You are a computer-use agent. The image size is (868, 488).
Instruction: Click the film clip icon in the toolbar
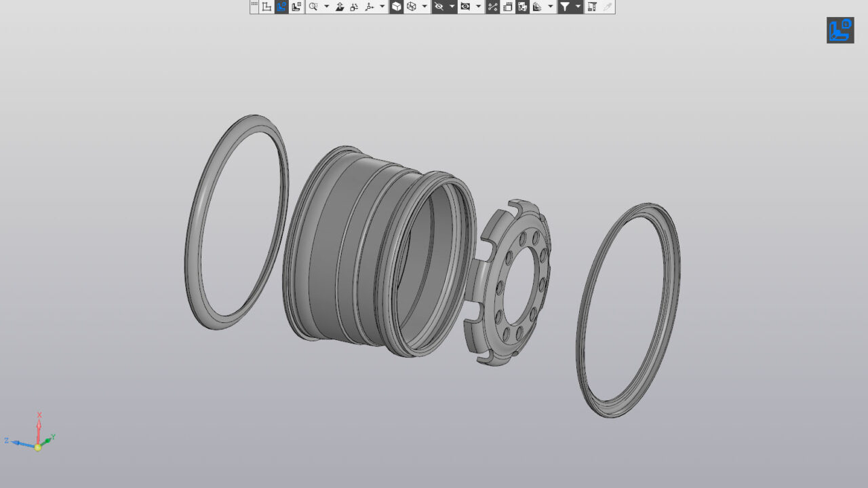click(x=507, y=6)
